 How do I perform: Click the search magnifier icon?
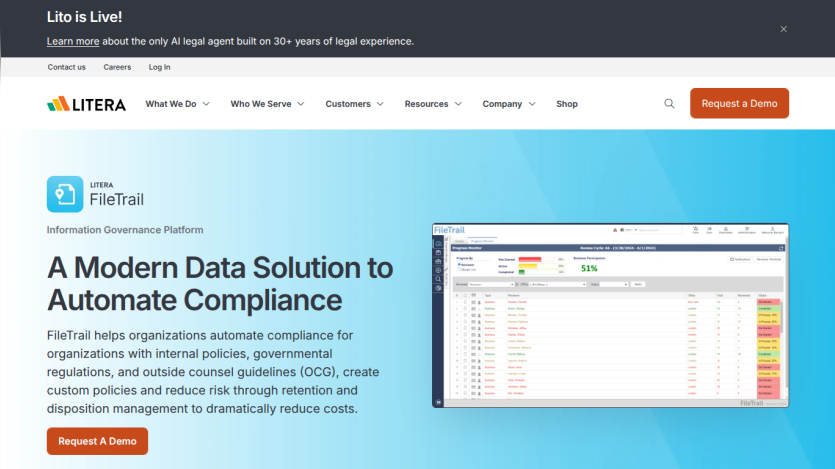669,104
